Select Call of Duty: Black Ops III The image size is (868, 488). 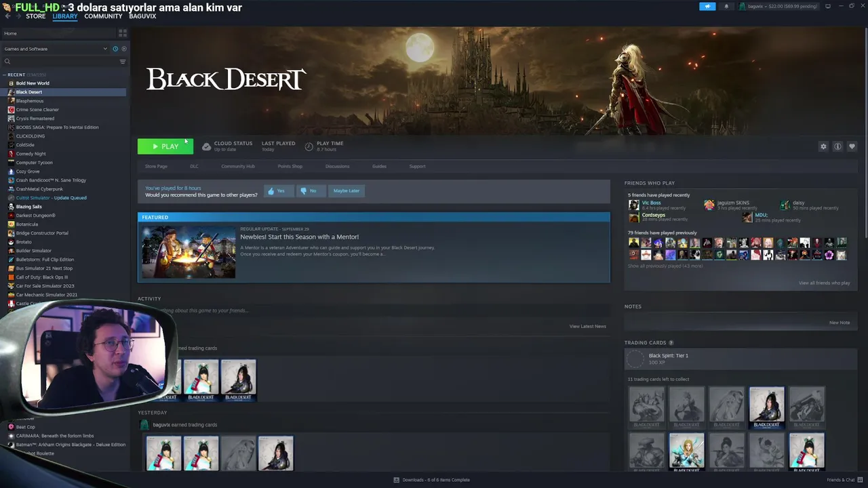[42, 277]
